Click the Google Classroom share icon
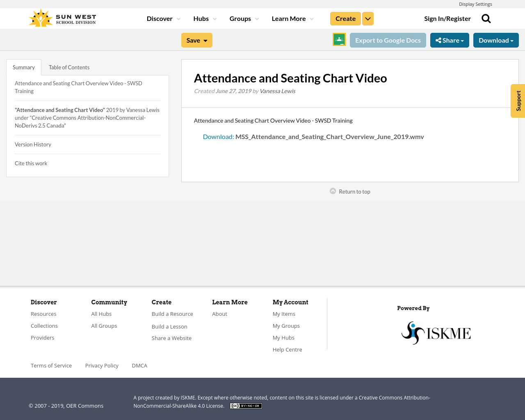Viewport: 525px width, 420px height. [339, 39]
